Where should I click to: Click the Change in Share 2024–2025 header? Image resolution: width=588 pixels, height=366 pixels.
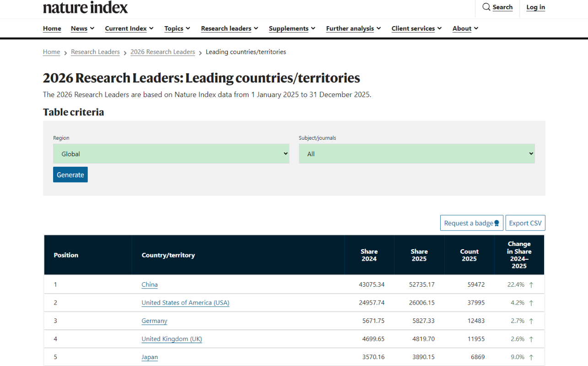click(519, 255)
